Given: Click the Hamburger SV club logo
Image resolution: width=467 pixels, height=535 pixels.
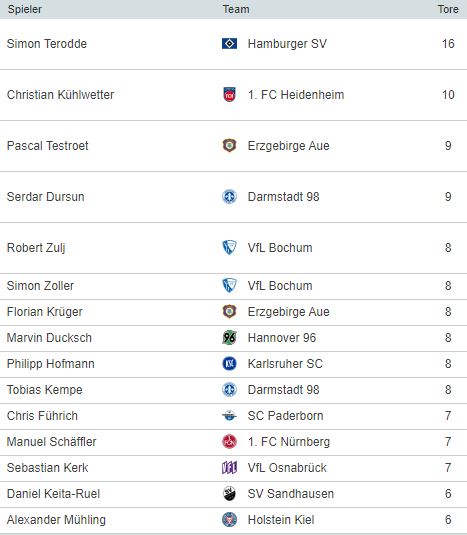Looking at the screenshot, I should point(229,44).
